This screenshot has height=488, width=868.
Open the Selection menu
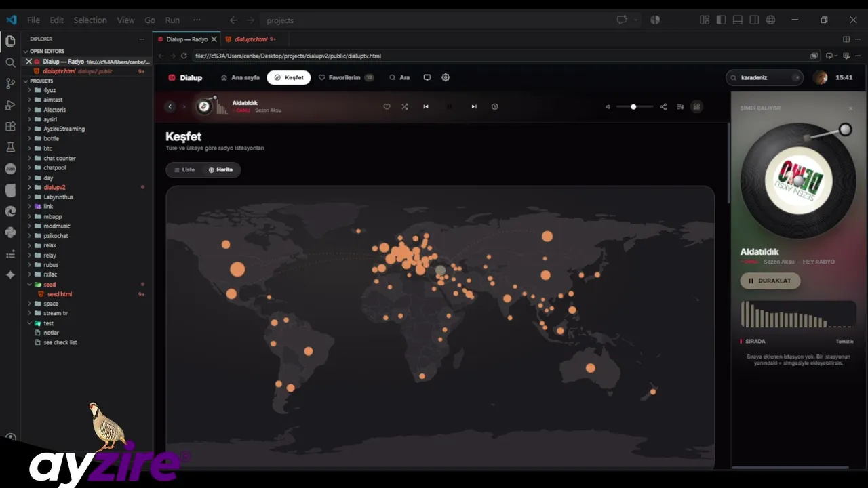coord(90,20)
